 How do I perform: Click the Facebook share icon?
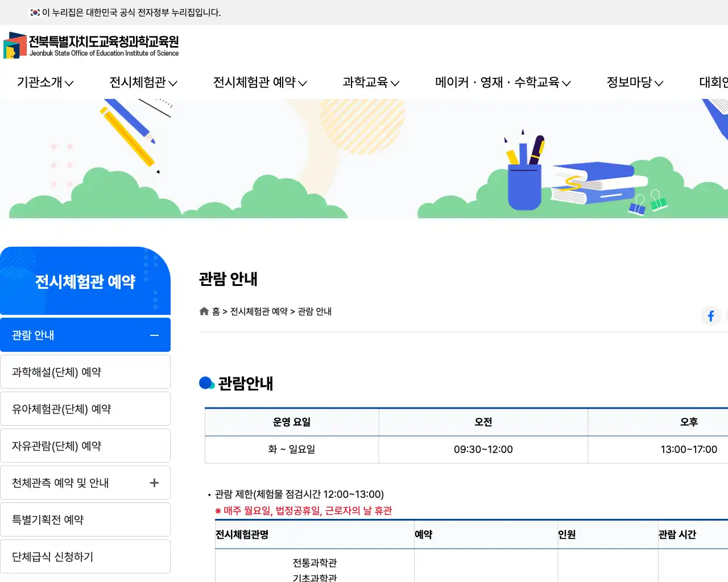pyautogui.click(x=710, y=316)
